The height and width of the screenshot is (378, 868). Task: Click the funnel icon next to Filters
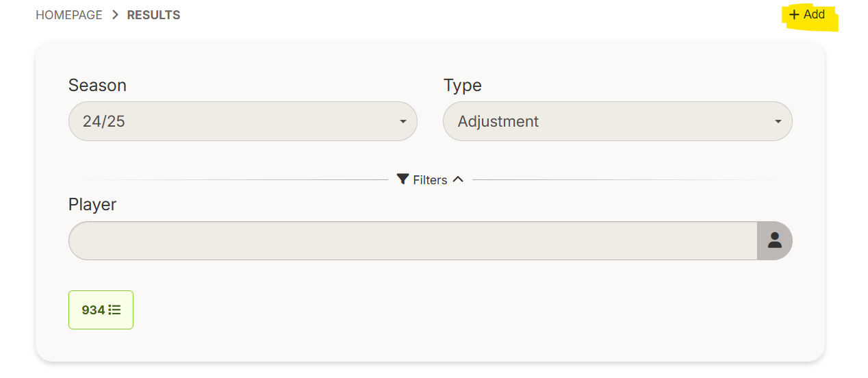pyautogui.click(x=403, y=179)
